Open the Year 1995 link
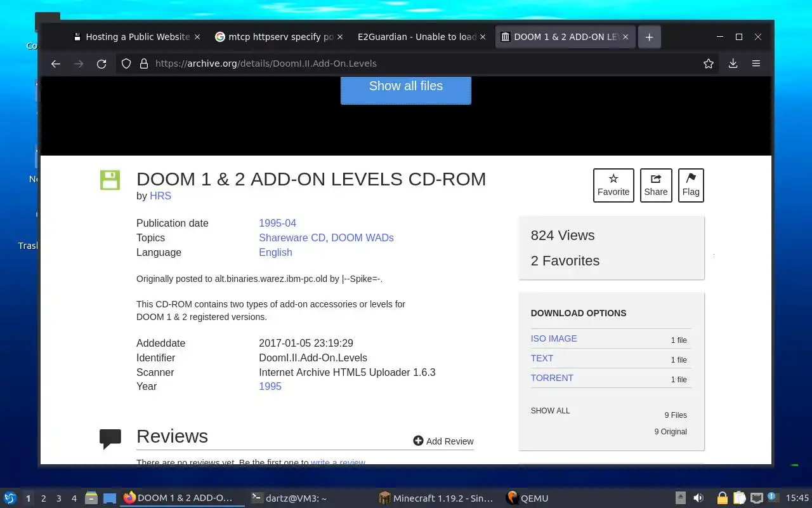Image resolution: width=812 pixels, height=508 pixels. [270, 387]
